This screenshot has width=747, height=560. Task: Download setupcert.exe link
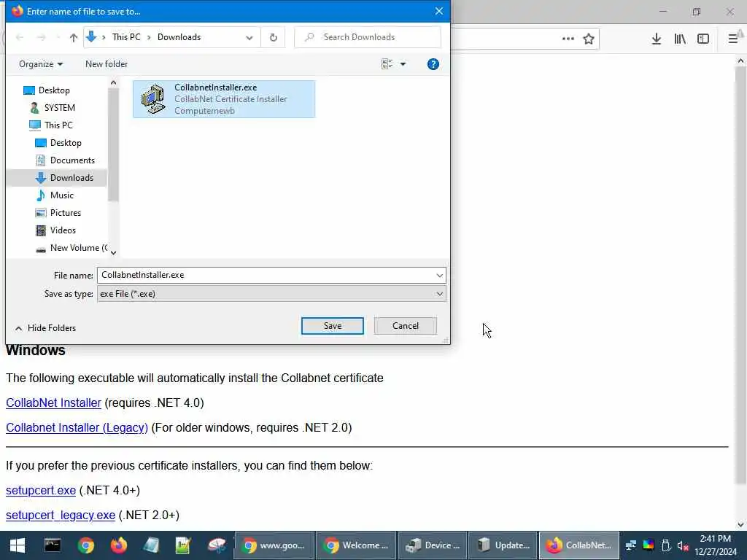tap(41, 491)
